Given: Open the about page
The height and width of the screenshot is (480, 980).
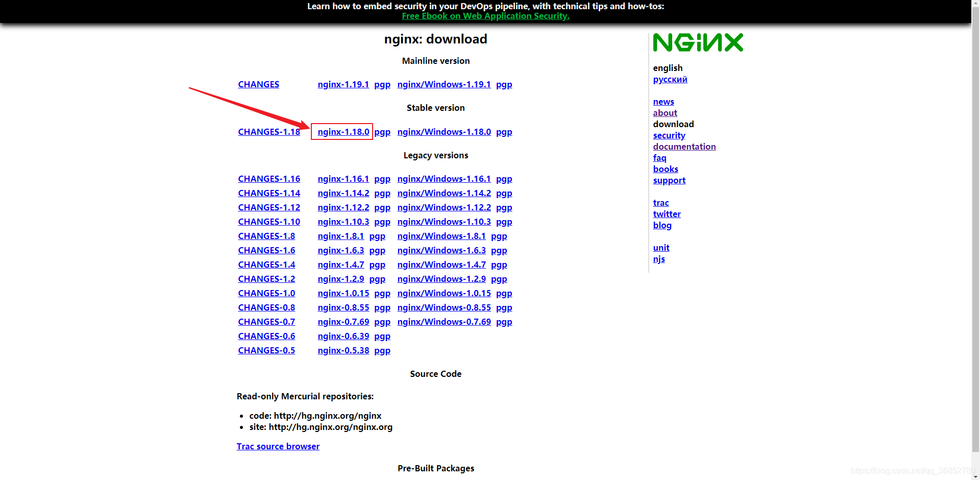Looking at the screenshot, I should pos(665,113).
